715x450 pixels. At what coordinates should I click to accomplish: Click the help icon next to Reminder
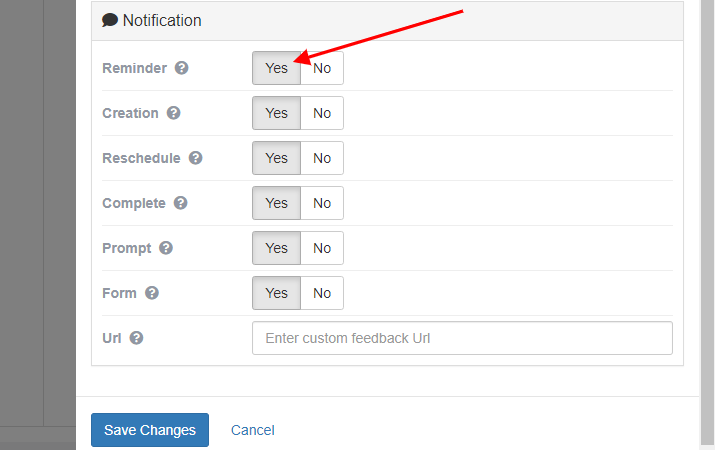(181, 68)
